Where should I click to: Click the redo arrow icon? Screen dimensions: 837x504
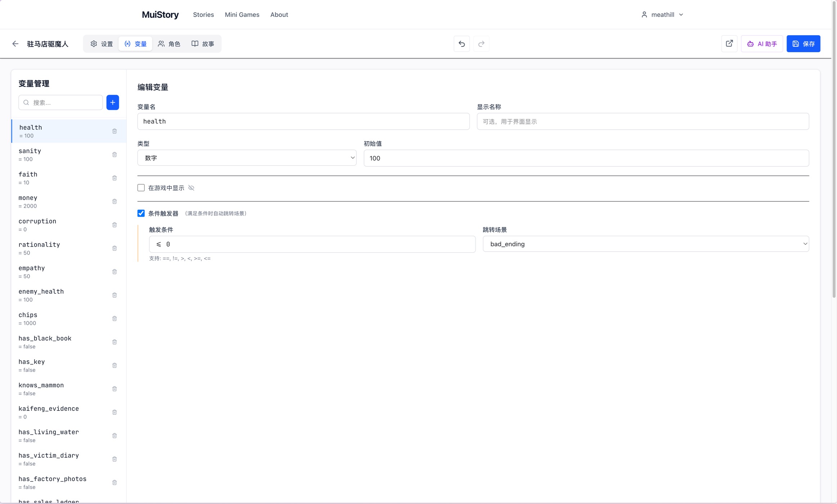(481, 44)
